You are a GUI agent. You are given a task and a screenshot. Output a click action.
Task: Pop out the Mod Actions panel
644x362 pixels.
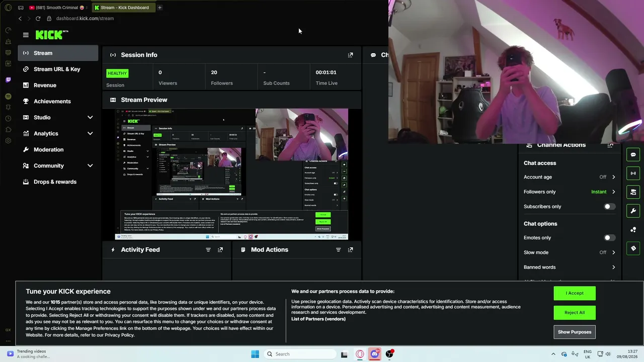(x=350, y=249)
